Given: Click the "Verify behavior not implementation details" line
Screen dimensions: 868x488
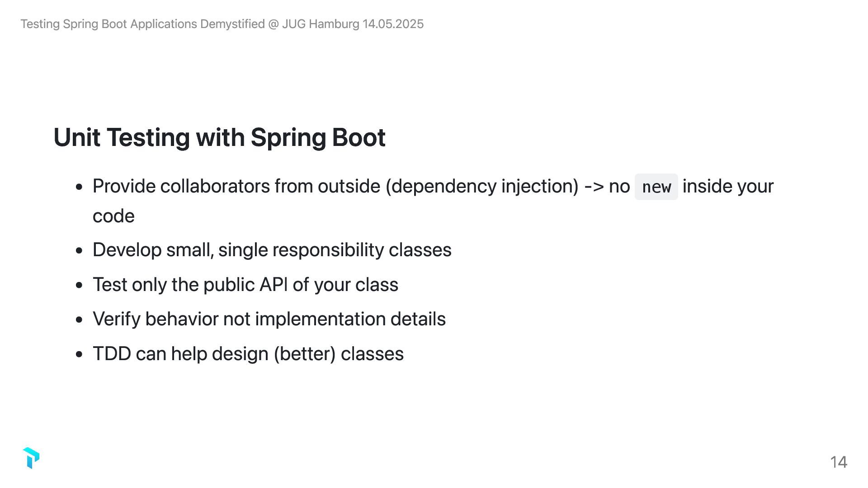Looking at the screenshot, I should 269,319.
